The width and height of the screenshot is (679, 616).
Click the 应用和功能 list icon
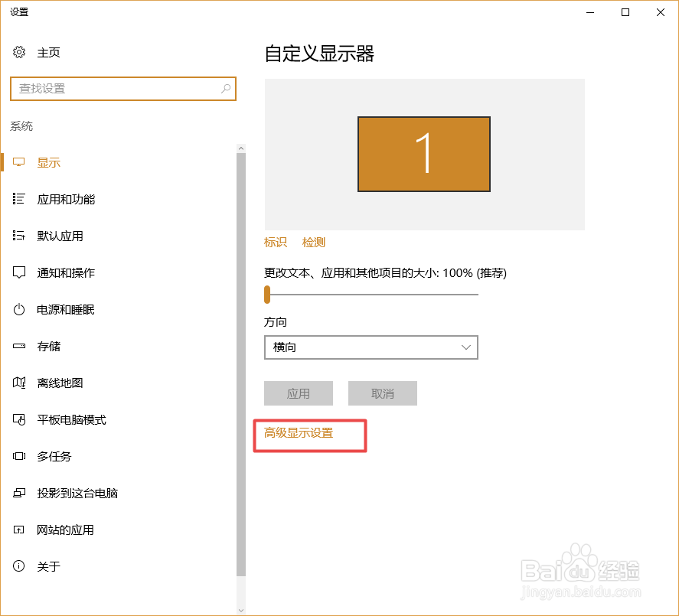coord(18,199)
